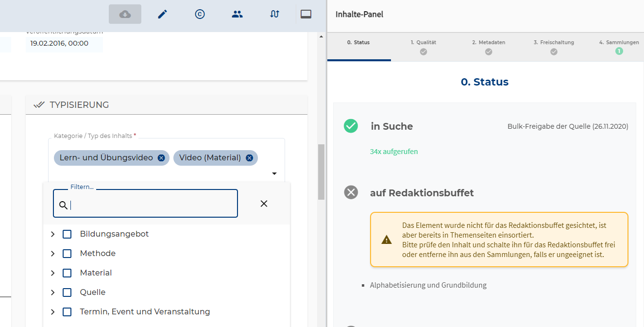Open the 4. Sammlungen tab
This screenshot has height=327, width=644.
619,47
